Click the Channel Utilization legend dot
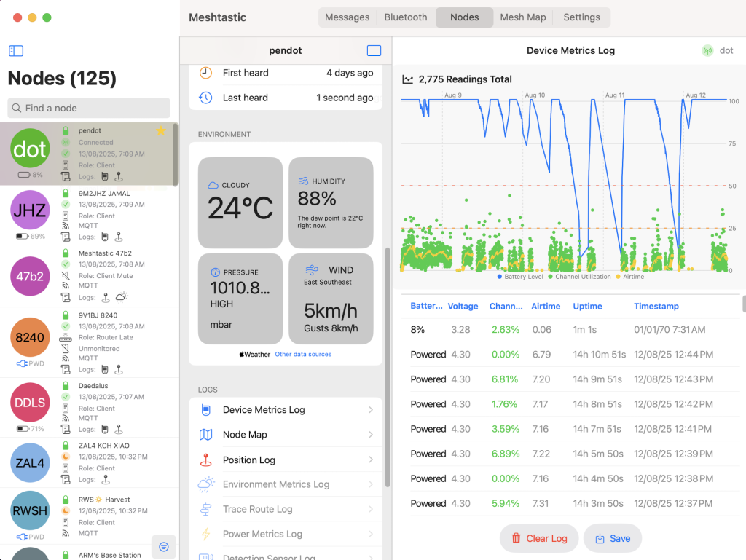 point(550,276)
